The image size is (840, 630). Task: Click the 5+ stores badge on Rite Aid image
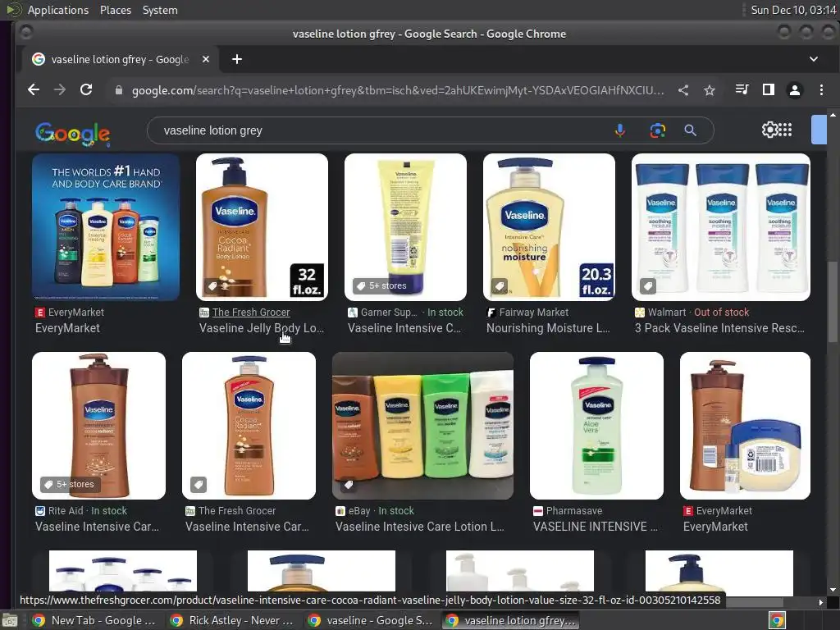69,484
